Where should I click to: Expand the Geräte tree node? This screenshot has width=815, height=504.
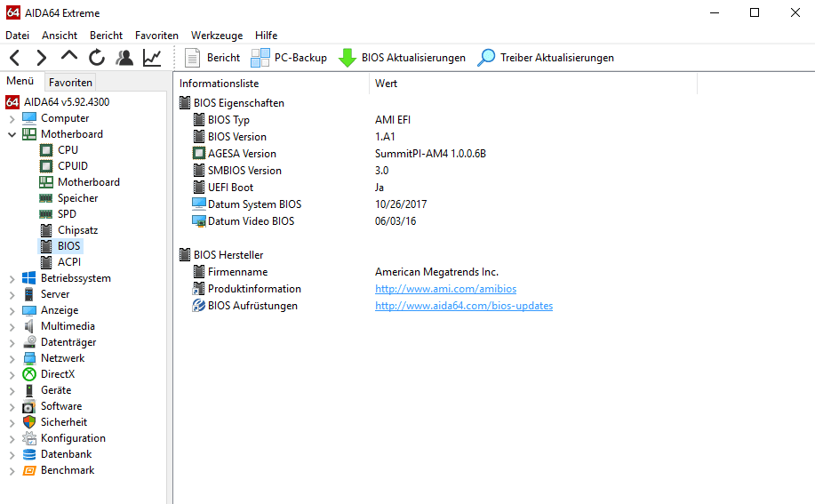pyautogui.click(x=12, y=391)
